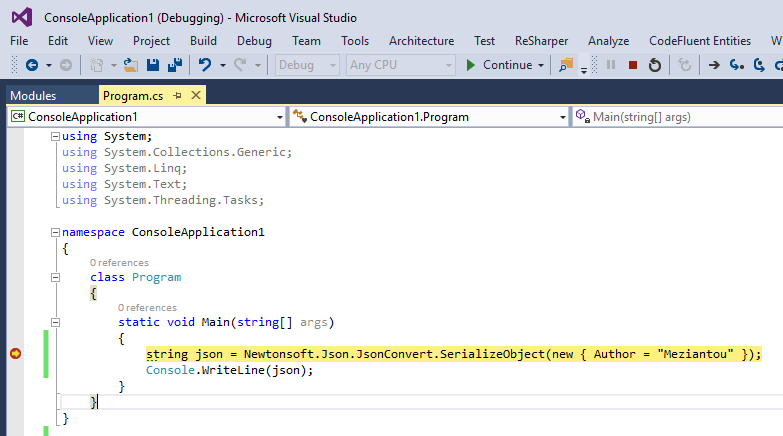Image resolution: width=783 pixels, height=436 pixels.
Task: Collapse the using directives block
Action: coord(56,136)
